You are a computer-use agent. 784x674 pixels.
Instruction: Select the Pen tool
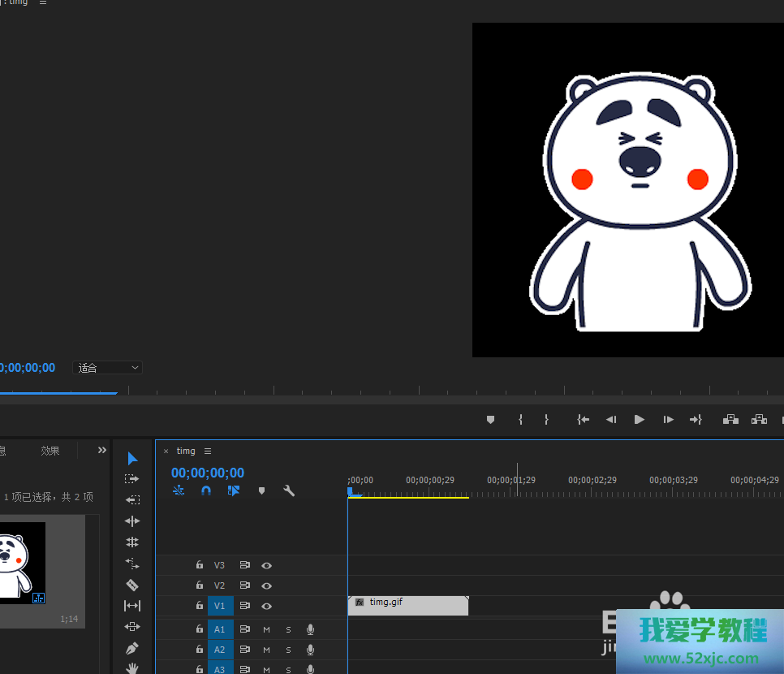pyautogui.click(x=132, y=648)
